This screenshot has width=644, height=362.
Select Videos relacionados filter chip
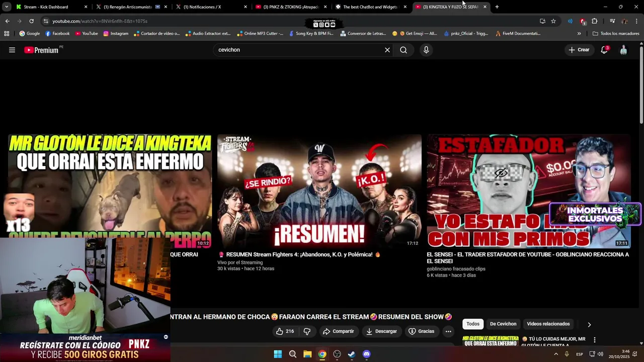click(548, 324)
